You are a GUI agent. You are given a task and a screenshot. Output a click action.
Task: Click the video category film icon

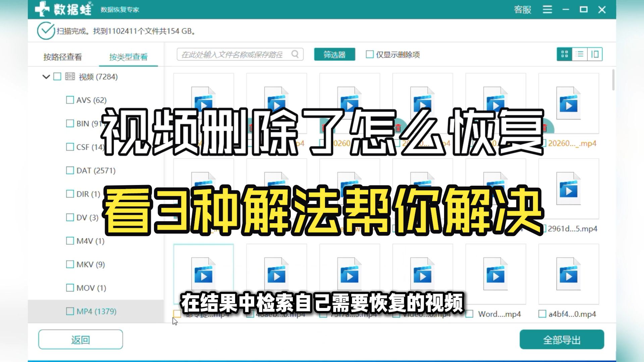point(70,76)
